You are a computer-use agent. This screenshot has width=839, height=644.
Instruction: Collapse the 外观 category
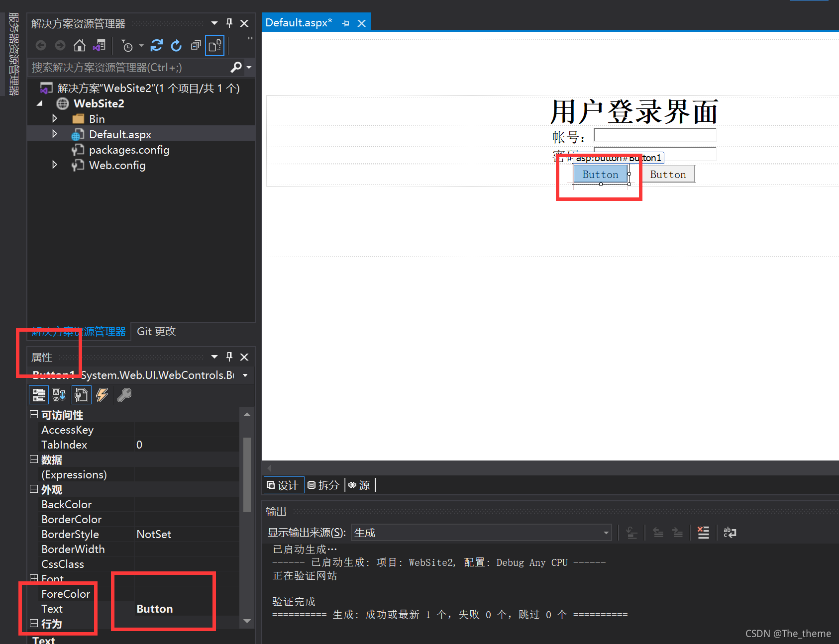[x=34, y=489]
